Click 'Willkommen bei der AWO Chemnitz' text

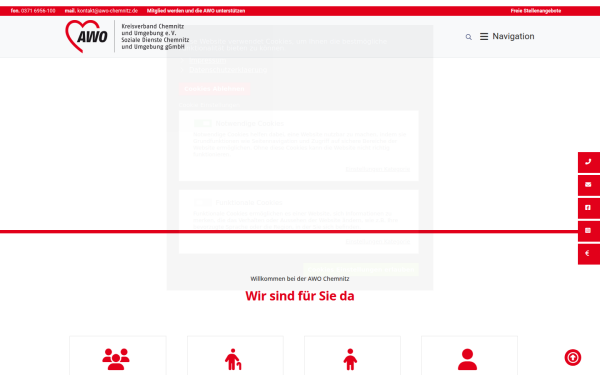[300, 279]
